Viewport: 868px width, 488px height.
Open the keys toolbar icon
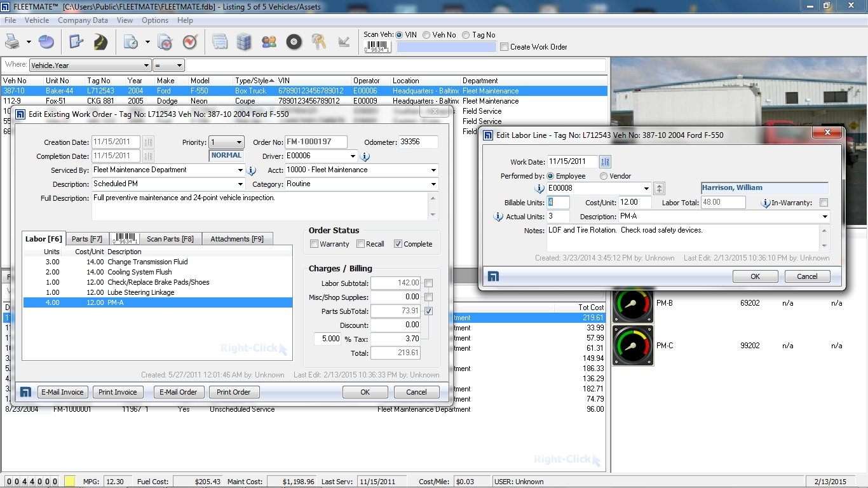click(x=318, y=41)
